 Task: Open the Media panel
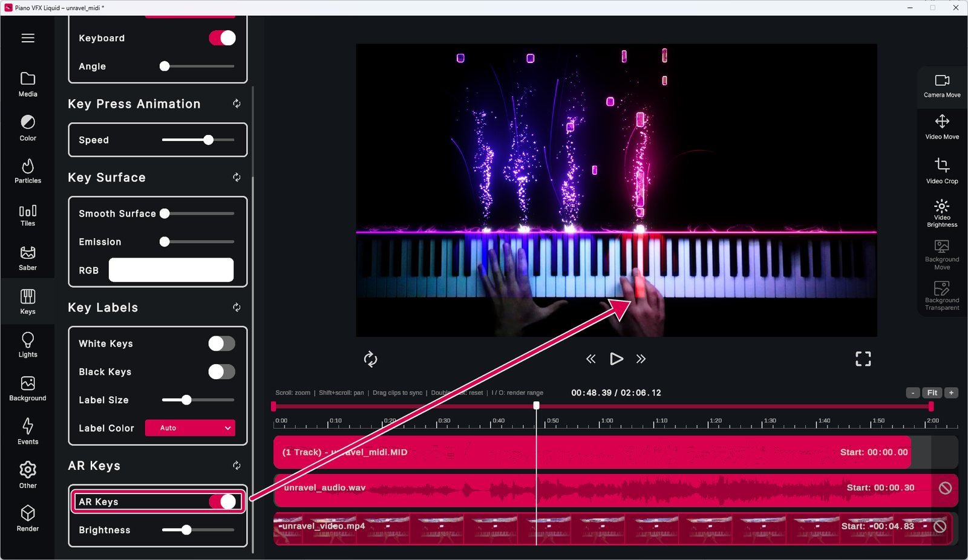coord(28,85)
